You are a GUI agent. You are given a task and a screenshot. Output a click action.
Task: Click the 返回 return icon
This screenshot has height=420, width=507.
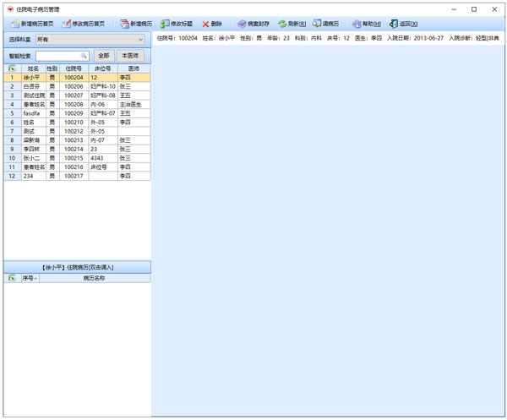[x=394, y=24]
